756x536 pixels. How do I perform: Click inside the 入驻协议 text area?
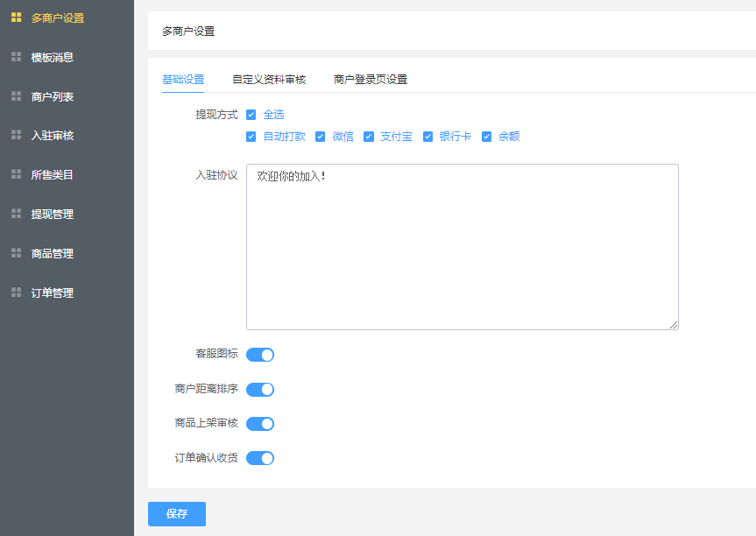[x=463, y=247]
